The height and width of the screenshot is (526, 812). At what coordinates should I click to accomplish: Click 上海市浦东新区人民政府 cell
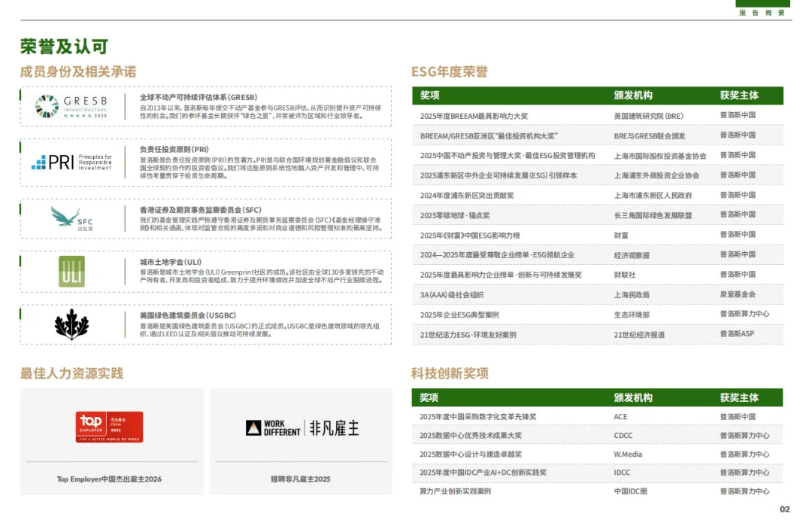point(653,196)
